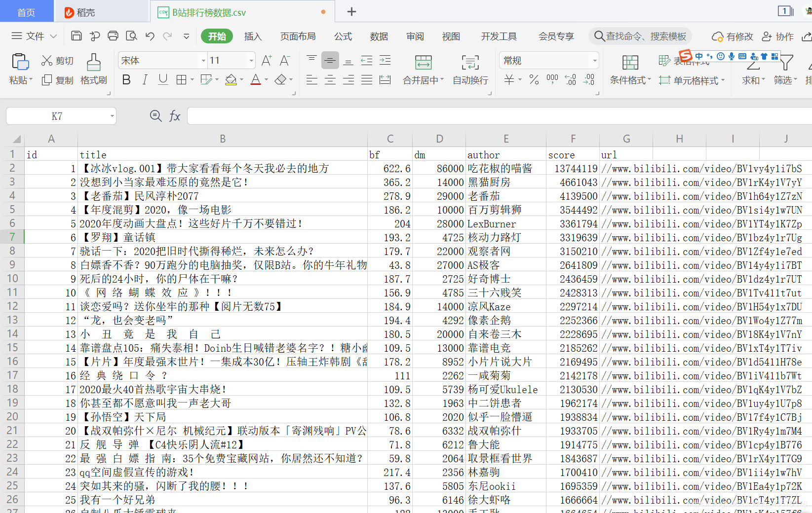812x513 pixels.
Task: Click the Print icon
Action: pyautogui.click(x=113, y=36)
